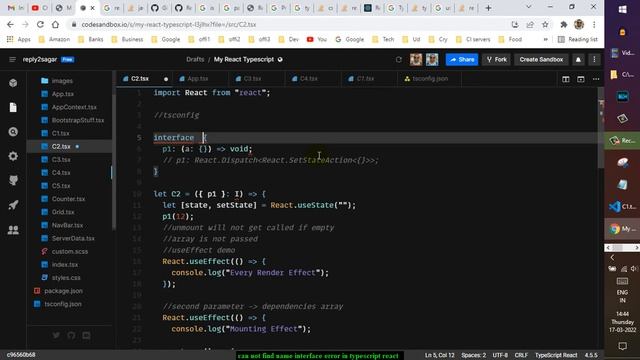Click the editor vertical scrollbar
Screen dimensions: 640x360
(601, 127)
